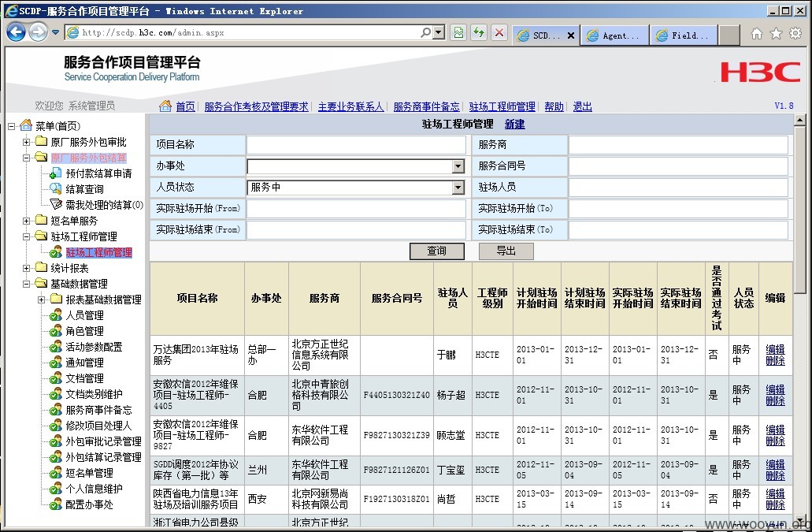The height and width of the screenshot is (532, 812).
Task: Click the icon beside 短名单管理
Action: [x=55, y=472]
